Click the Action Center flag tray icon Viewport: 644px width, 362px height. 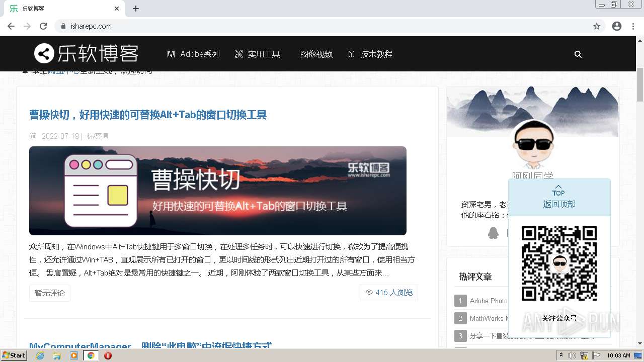[596, 355]
